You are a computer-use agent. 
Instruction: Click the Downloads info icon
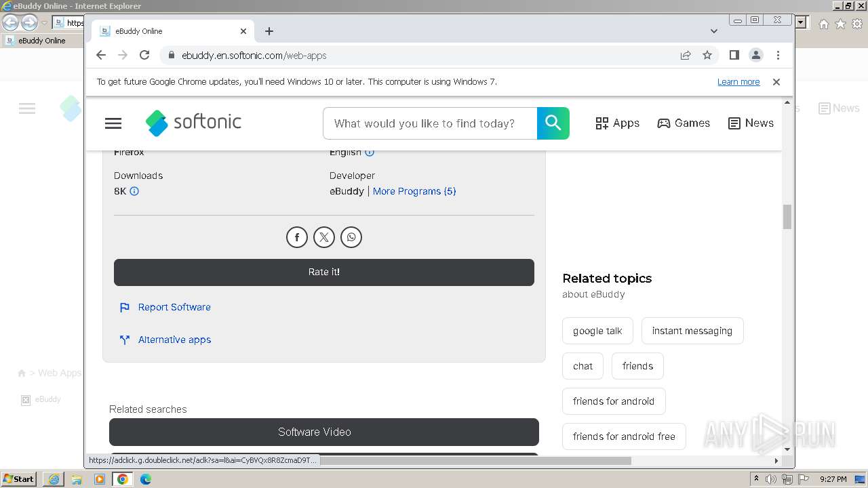134,191
